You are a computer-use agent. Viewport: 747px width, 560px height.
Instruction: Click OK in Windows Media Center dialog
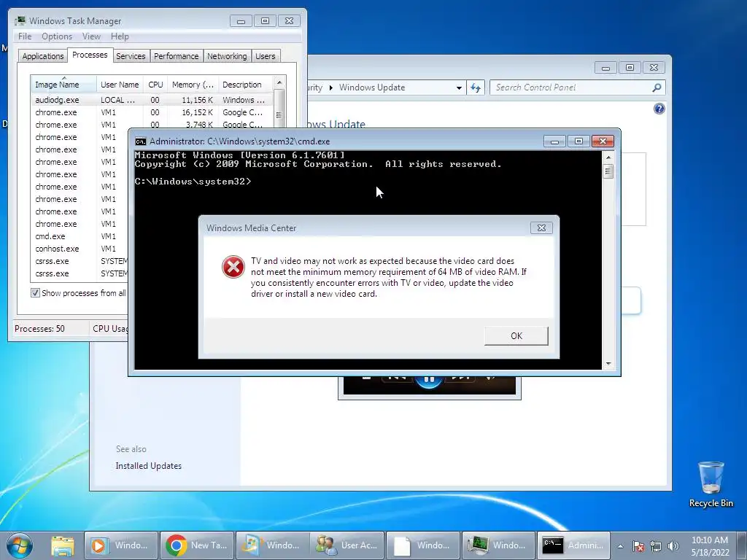pyautogui.click(x=516, y=335)
